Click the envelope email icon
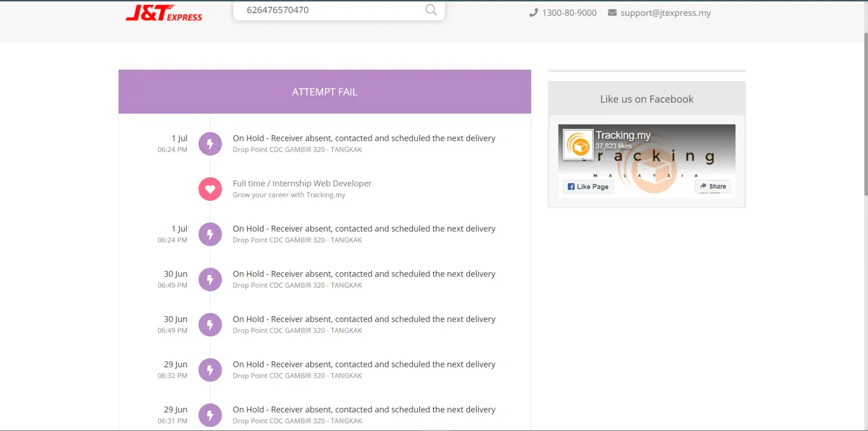Image resolution: width=868 pixels, height=431 pixels. point(612,13)
